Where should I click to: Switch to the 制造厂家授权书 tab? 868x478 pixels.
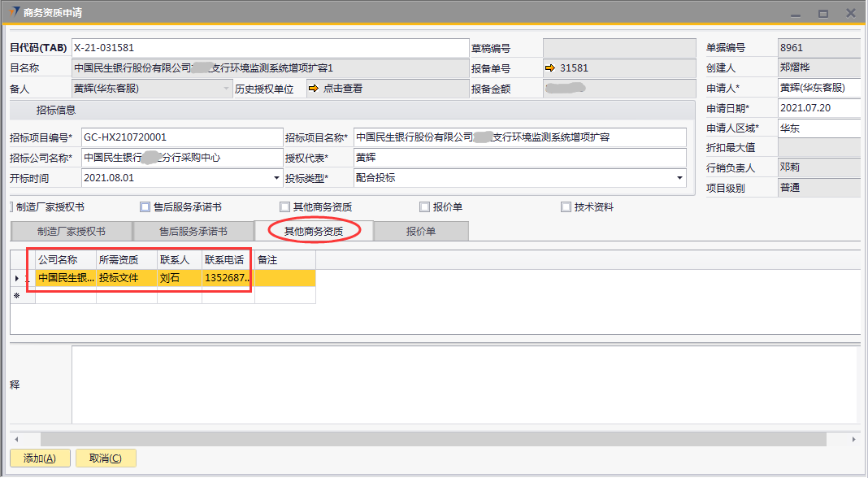pos(72,232)
